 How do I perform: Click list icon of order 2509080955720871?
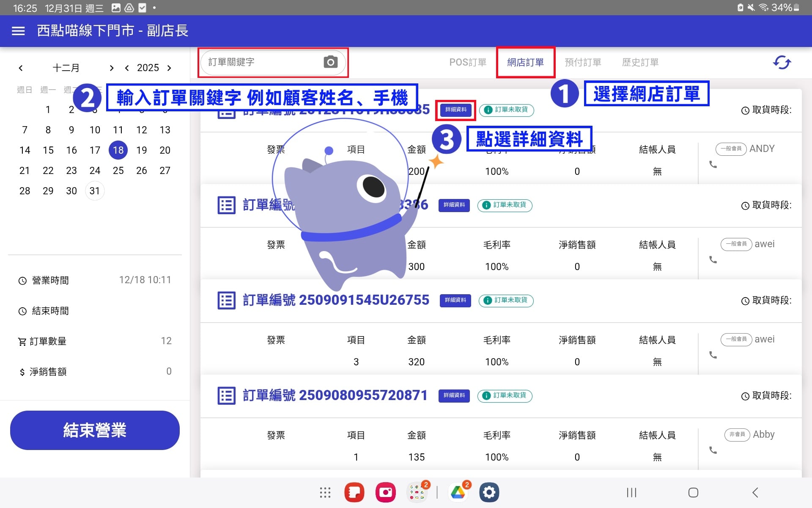point(226,395)
